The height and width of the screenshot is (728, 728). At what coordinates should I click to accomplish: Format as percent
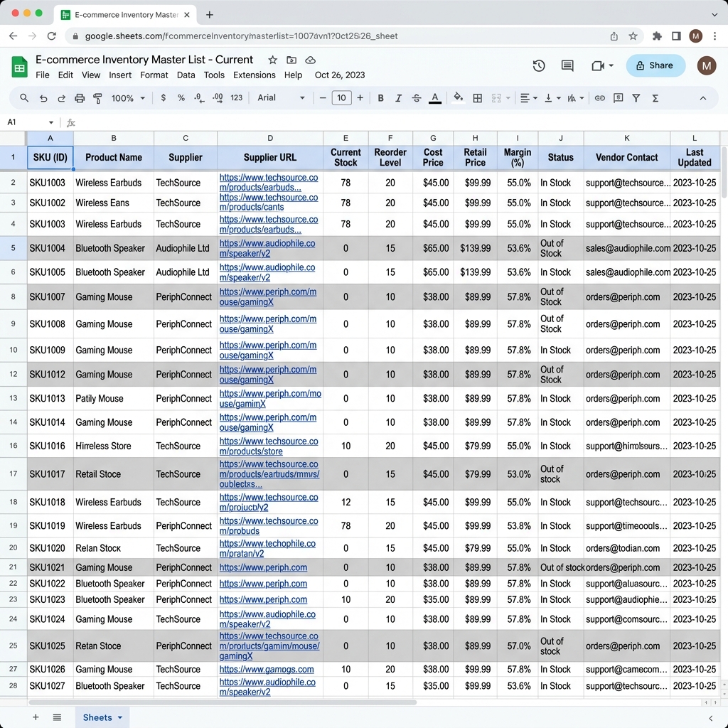point(181,98)
